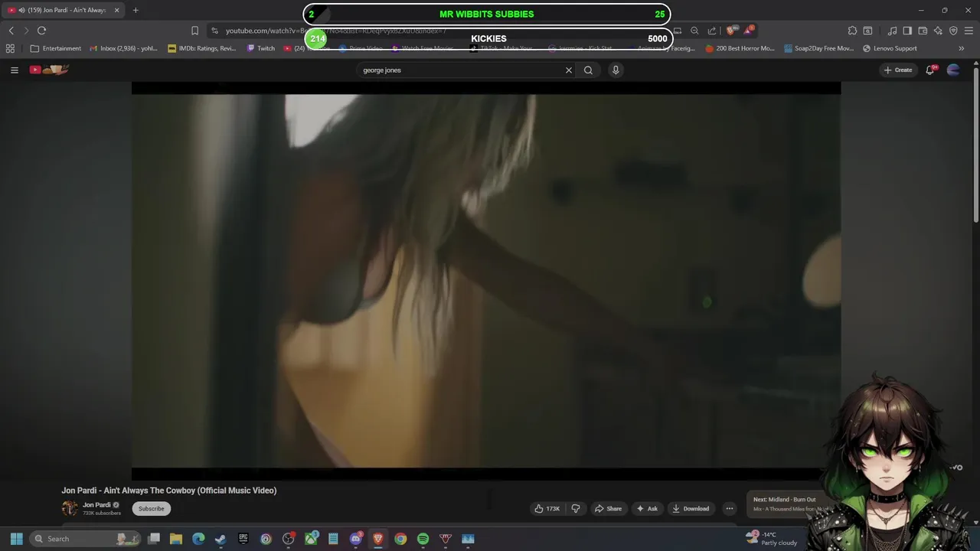Dislike the video with thumbs-down
This screenshot has width=980, height=551.
(x=576, y=508)
